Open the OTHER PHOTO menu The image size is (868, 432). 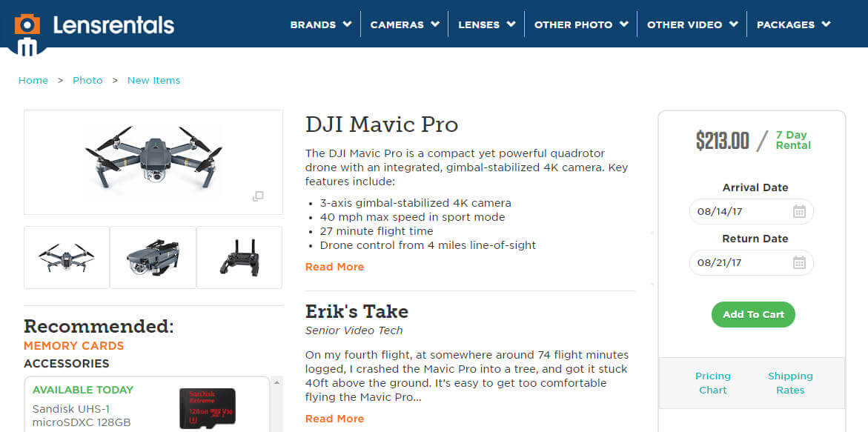click(573, 25)
